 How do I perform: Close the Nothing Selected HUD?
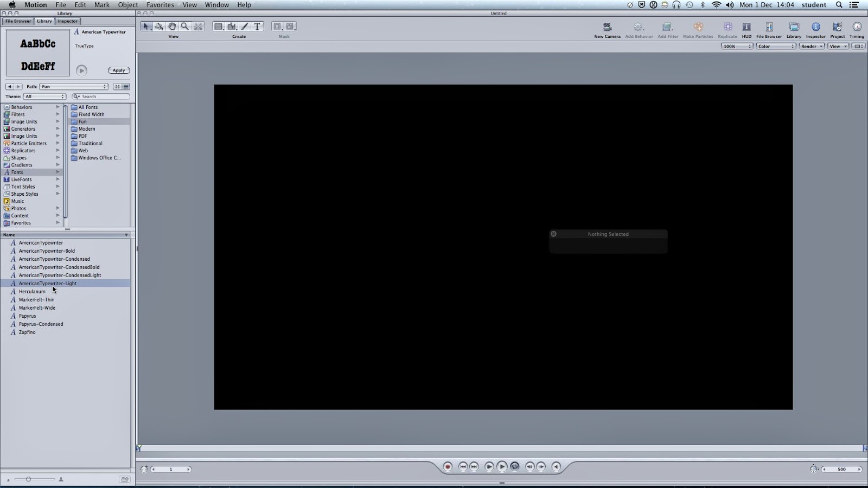pyautogui.click(x=553, y=234)
